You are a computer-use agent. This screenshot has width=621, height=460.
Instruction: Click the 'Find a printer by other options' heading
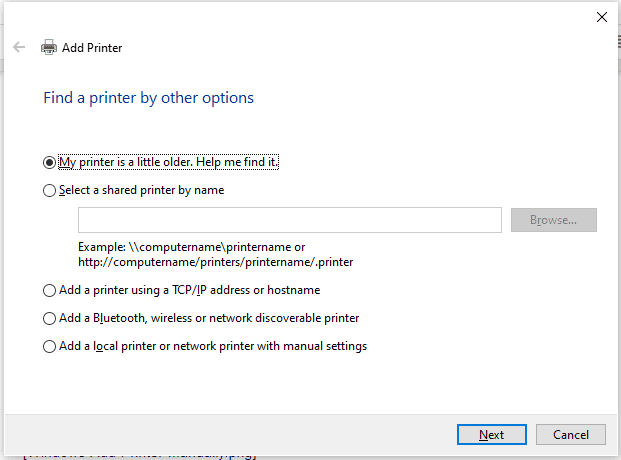point(148,98)
